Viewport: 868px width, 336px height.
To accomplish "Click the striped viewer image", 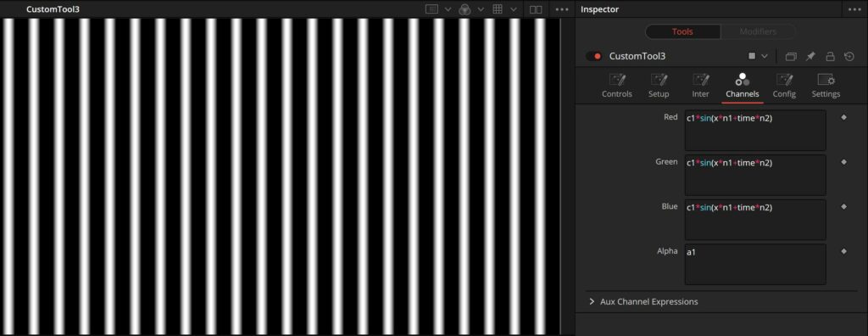I will pyautogui.click(x=280, y=176).
